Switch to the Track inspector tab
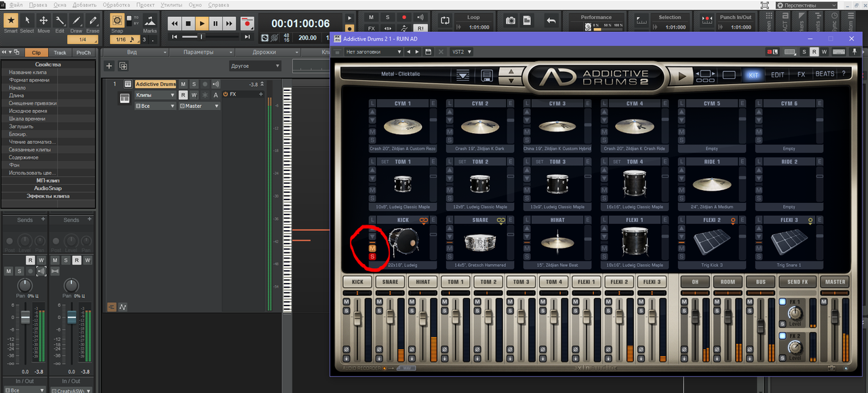This screenshot has height=393, width=868. coord(60,52)
